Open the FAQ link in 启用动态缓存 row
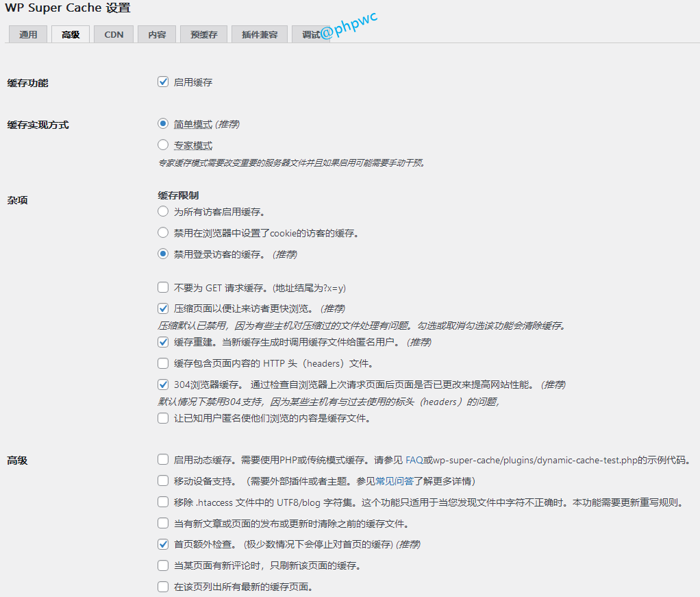Image resolution: width=700 pixels, height=597 pixels. [414, 460]
